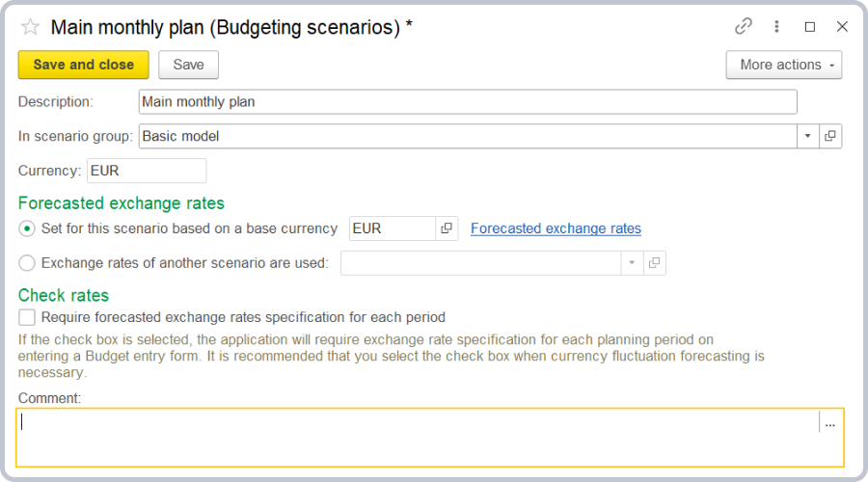The height and width of the screenshot is (482, 868).
Task: Copy link to this form
Action: point(744,27)
